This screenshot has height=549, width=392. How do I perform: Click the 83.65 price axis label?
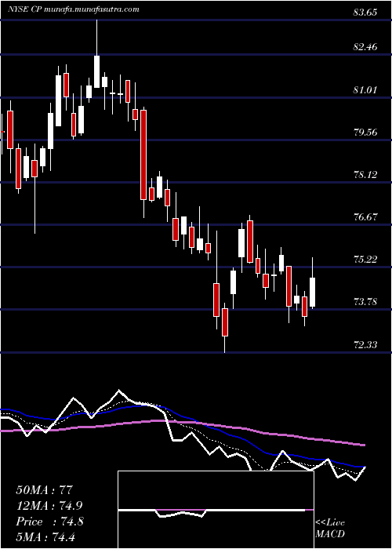point(365,13)
